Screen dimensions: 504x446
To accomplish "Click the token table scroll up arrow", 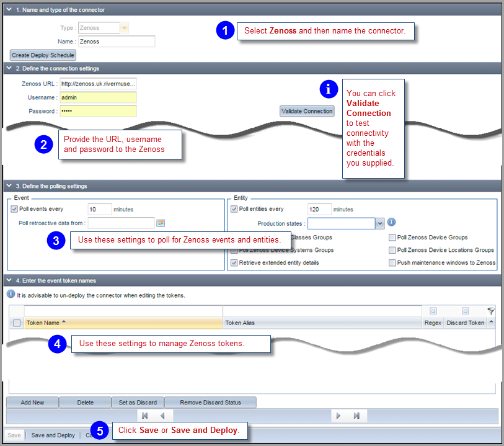I will coord(491,321).
